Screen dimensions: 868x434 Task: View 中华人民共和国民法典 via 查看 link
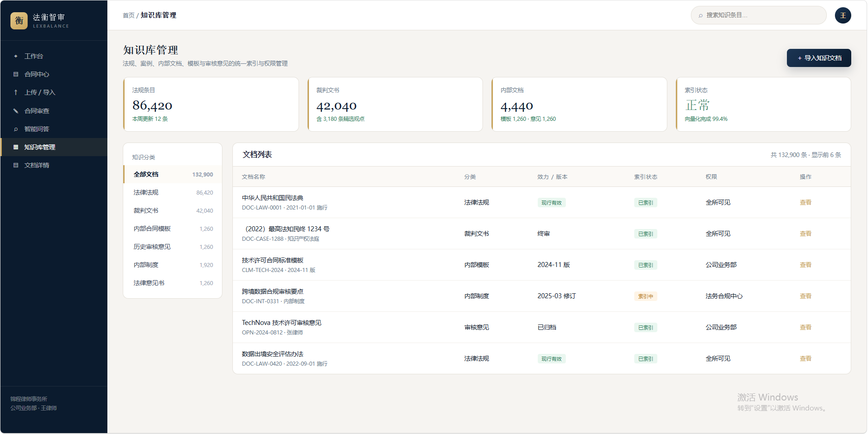(805, 202)
